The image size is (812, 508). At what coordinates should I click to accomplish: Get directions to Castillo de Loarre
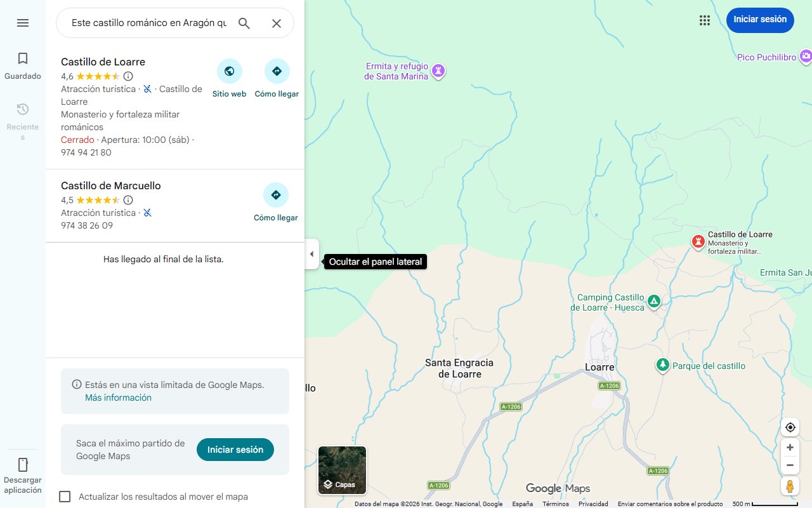point(277,71)
